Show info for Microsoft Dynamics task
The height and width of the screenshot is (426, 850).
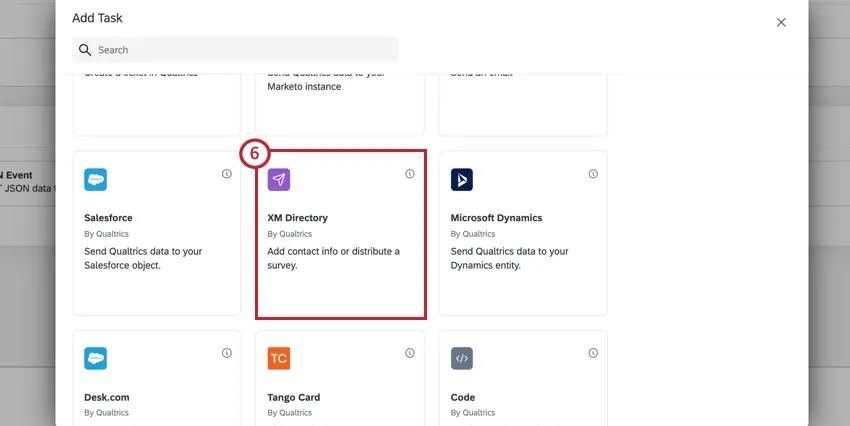coord(593,174)
